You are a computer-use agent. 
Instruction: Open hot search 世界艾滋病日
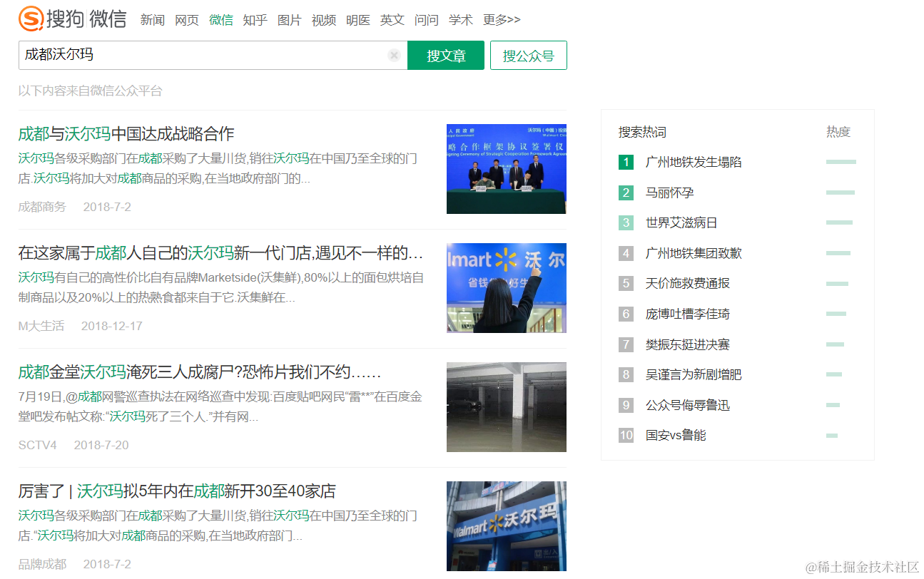pyautogui.click(x=681, y=223)
